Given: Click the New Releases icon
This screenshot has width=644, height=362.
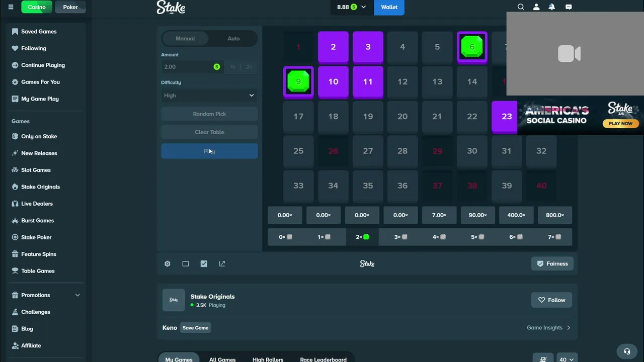Looking at the screenshot, I should (15, 153).
